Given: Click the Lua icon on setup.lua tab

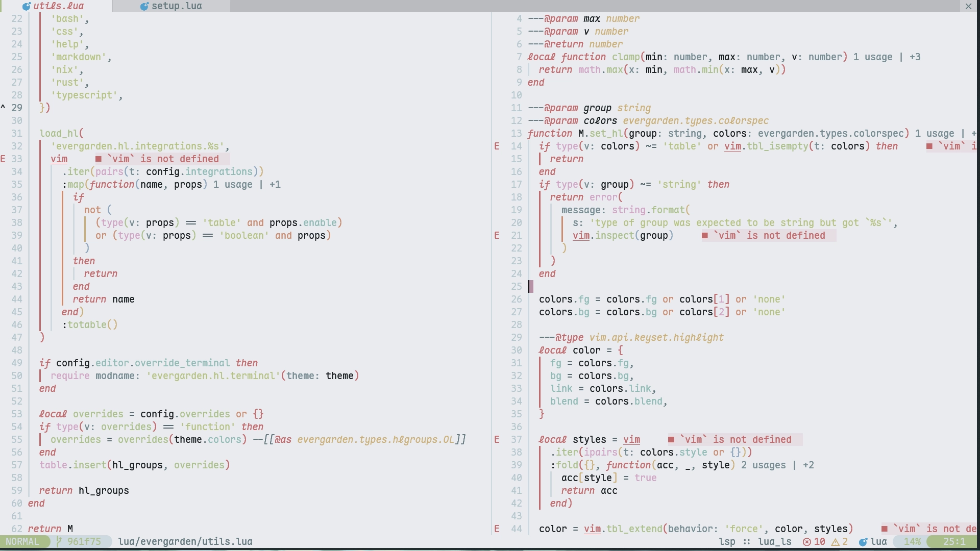Looking at the screenshot, I should click(144, 6).
